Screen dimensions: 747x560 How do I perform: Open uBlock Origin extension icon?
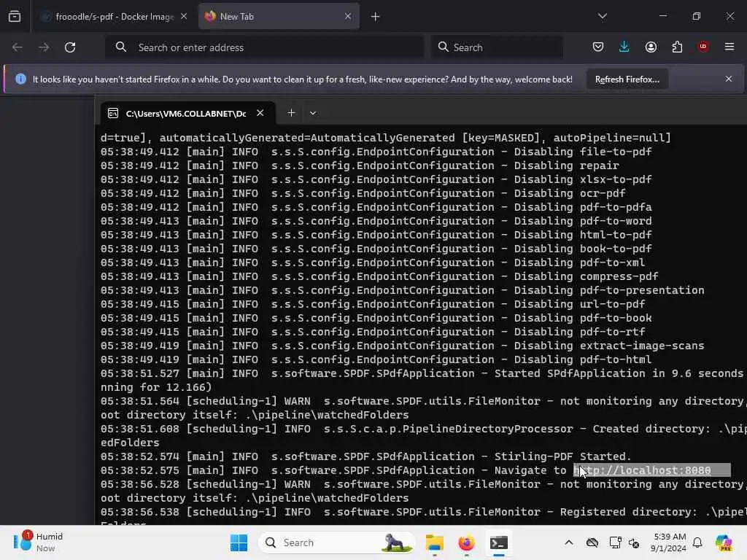pos(703,47)
